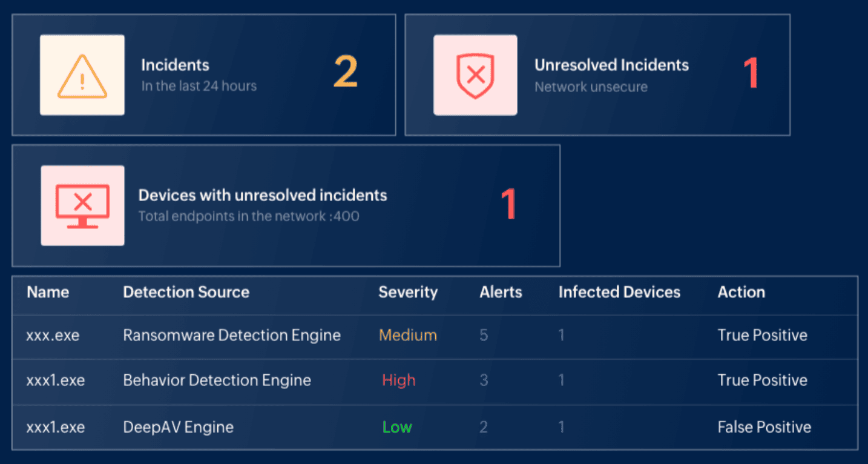Click True Positive in the Behavior Detection Engine row
Viewport: 868px width, 464px height.
tap(762, 380)
